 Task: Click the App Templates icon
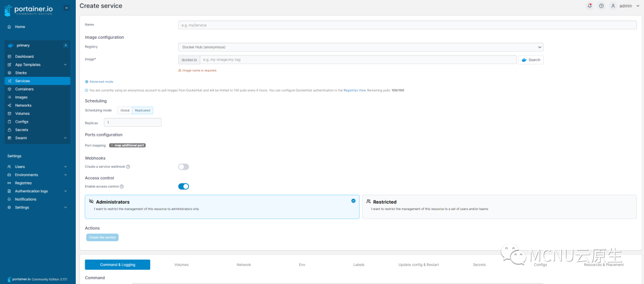tap(9, 65)
